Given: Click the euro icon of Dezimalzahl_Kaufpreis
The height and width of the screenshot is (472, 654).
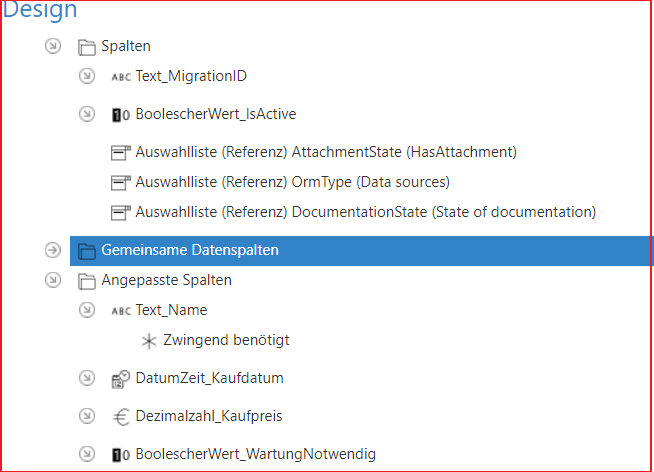Looking at the screenshot, I should pyautogui.click(x=121, y=417).
